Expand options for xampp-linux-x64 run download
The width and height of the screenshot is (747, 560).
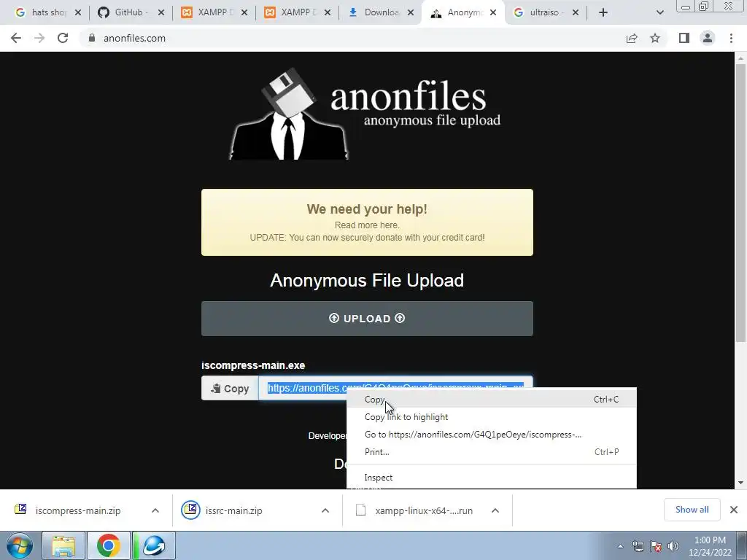coord(495,510)
